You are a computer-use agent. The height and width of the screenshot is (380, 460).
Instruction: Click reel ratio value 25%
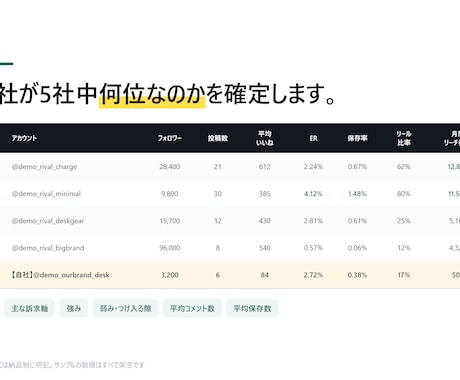coord(404,221)
